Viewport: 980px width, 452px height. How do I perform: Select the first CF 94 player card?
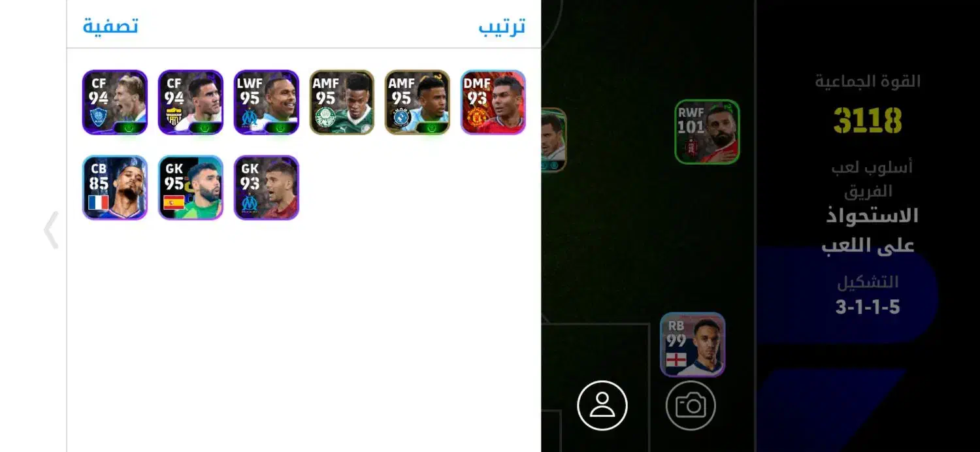pyautogui.click(x=115, y=103)
